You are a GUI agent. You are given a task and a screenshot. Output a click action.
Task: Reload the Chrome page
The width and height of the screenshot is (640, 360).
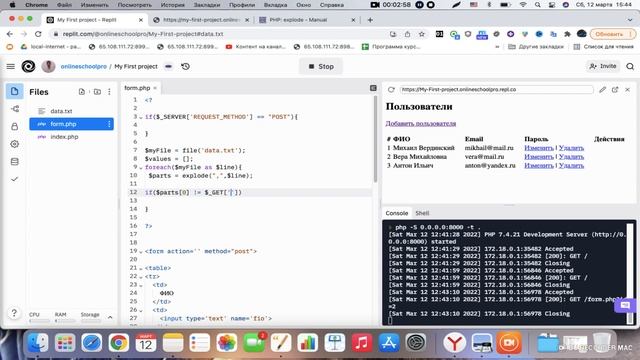point(38,34)
